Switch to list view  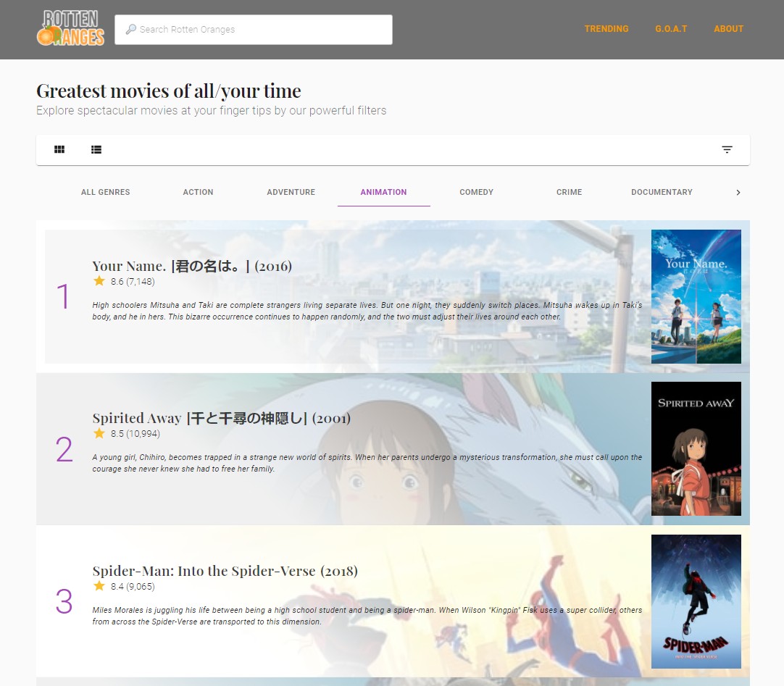tap(96, 149)
